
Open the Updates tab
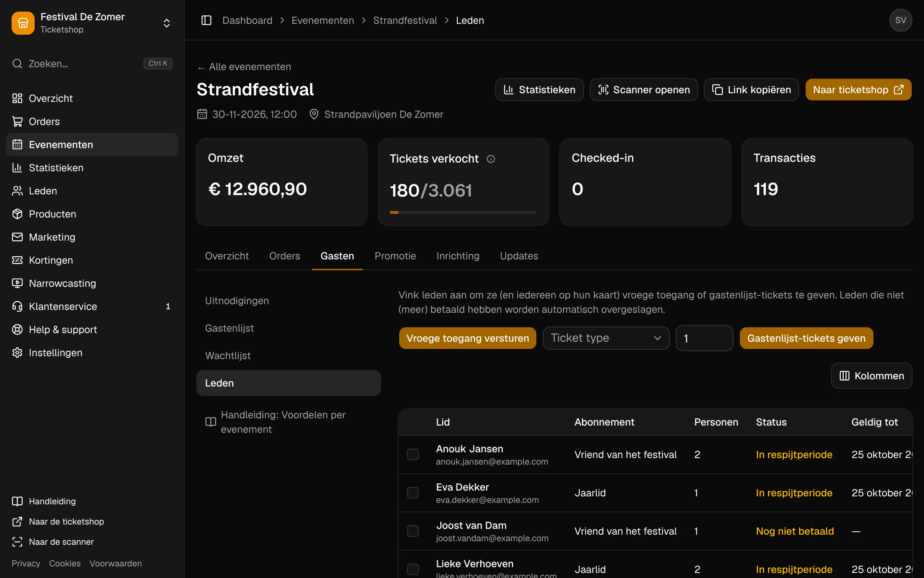(519, 256)
